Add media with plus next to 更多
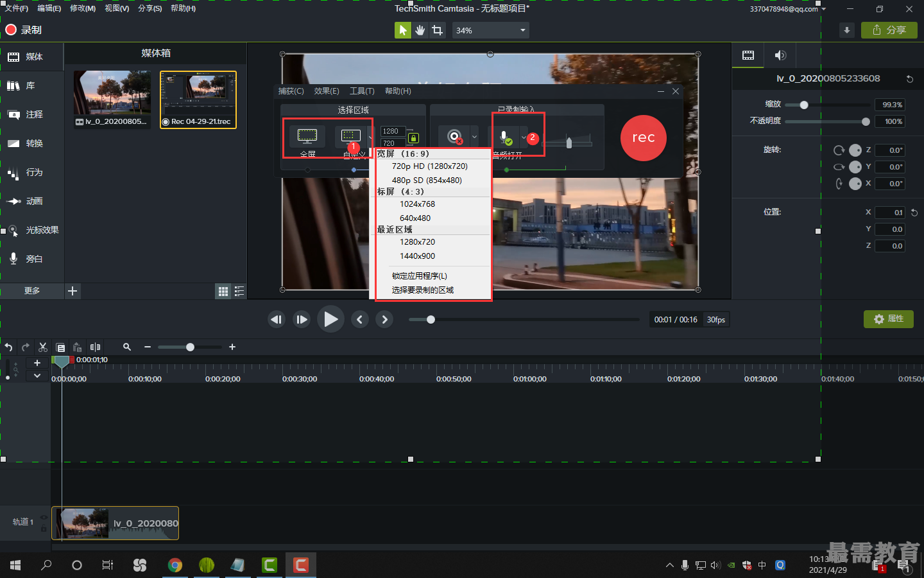The width and height of the screenshot is (924, 578). (73, 291)
